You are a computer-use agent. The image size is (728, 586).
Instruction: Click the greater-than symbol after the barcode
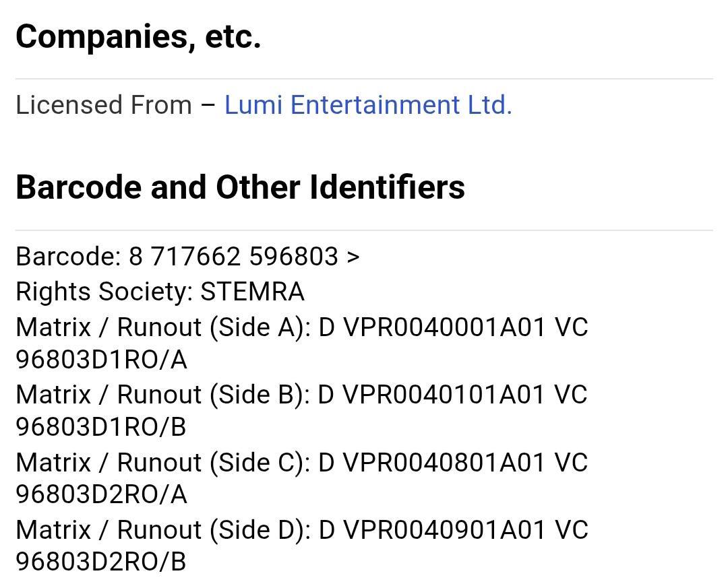[353, 257]
